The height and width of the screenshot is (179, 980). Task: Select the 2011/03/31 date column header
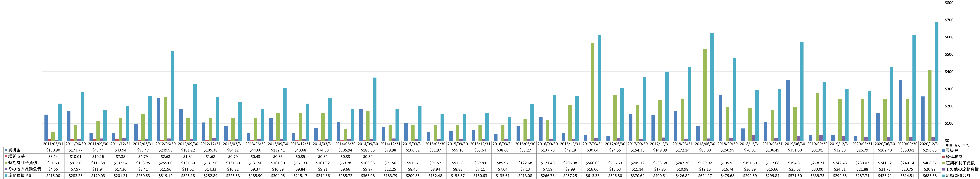click(x=53, y=144)
